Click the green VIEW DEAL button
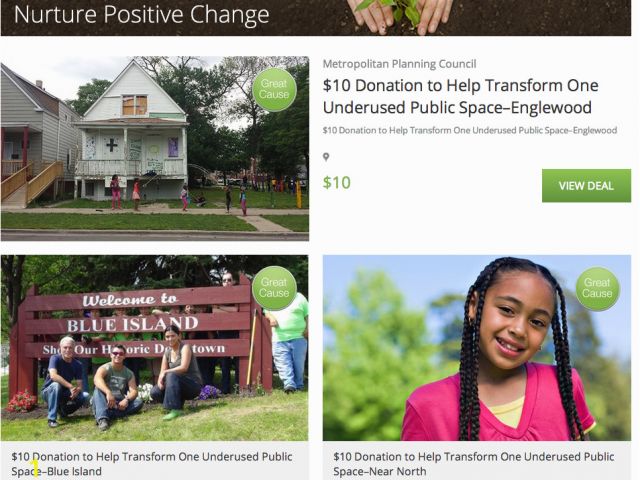The width and height of the screenshot is (640, 480). pyautogui.click(x=586, y=186)
